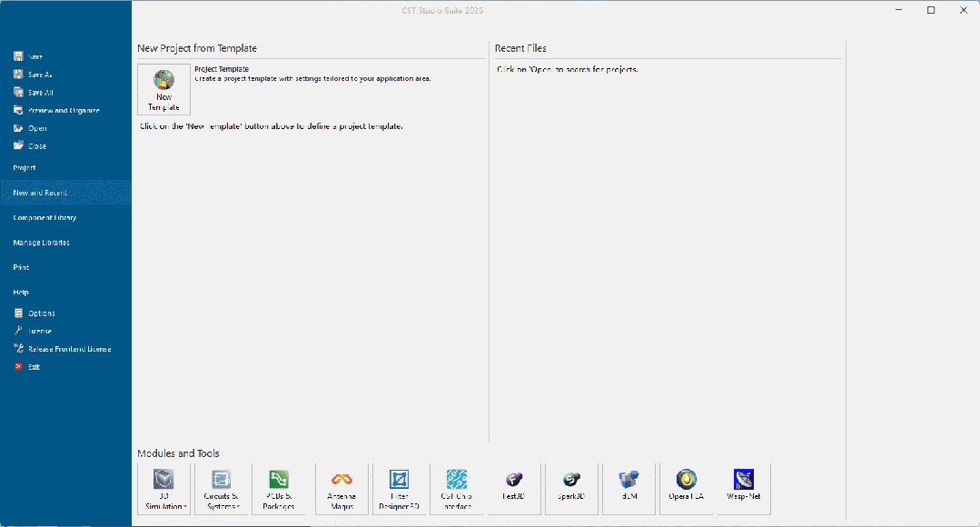Open Filter Designer 3D

(400, 490)
